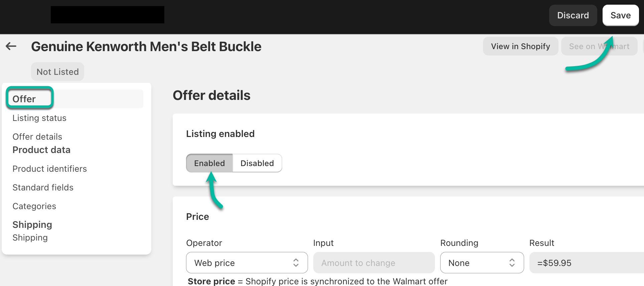644x286 pixels.
Task: Click the price Result field
Action: tap(587, 263)
